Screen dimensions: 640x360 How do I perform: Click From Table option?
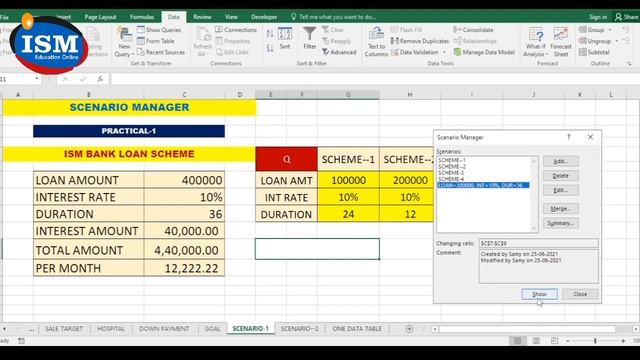coord(155,41)
